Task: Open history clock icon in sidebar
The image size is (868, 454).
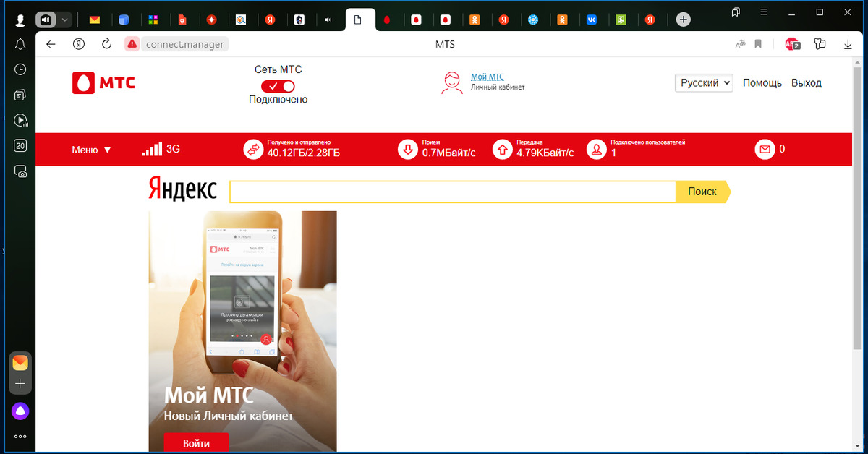Action: click(x=20, y=69)
